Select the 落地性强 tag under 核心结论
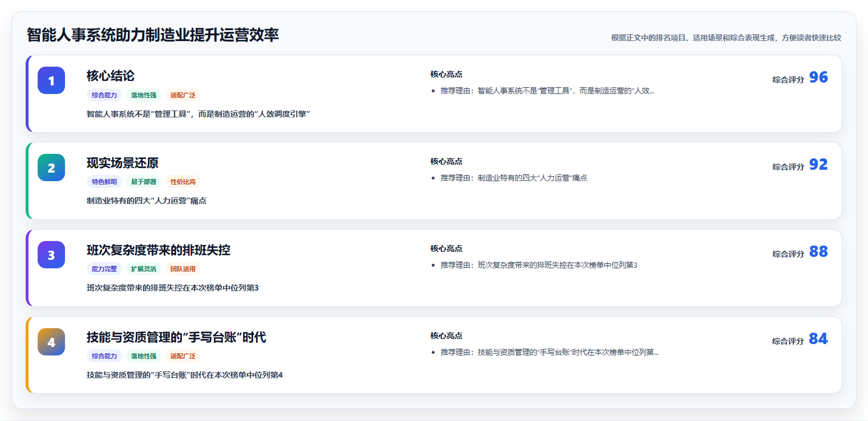The height and width of the screenshot is (421, 868). point(144,95)
